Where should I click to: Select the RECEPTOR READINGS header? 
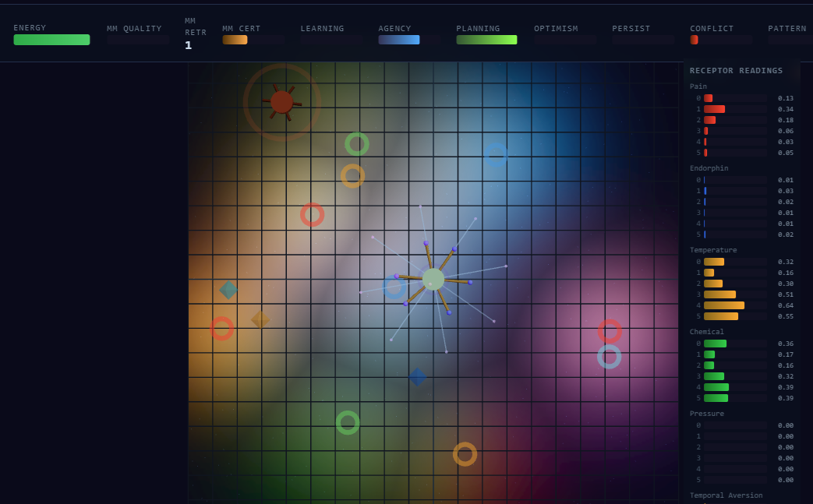[737, 70]
